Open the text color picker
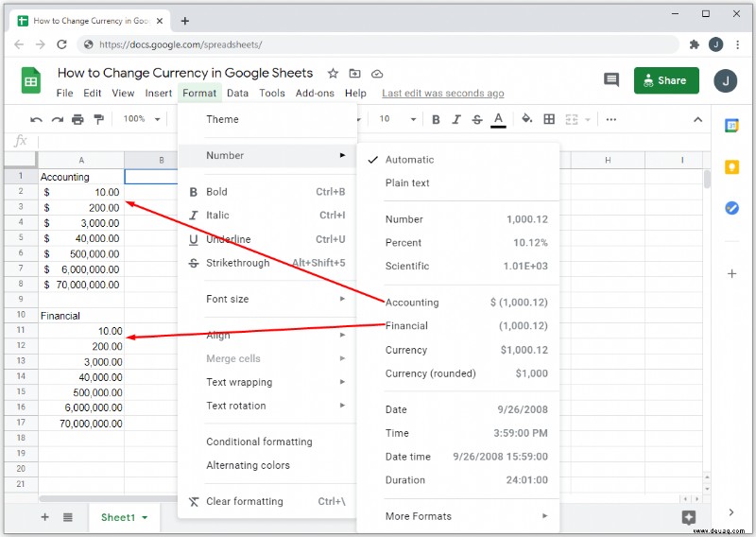The height and width of the screenshot is (537, 756). 498,120
